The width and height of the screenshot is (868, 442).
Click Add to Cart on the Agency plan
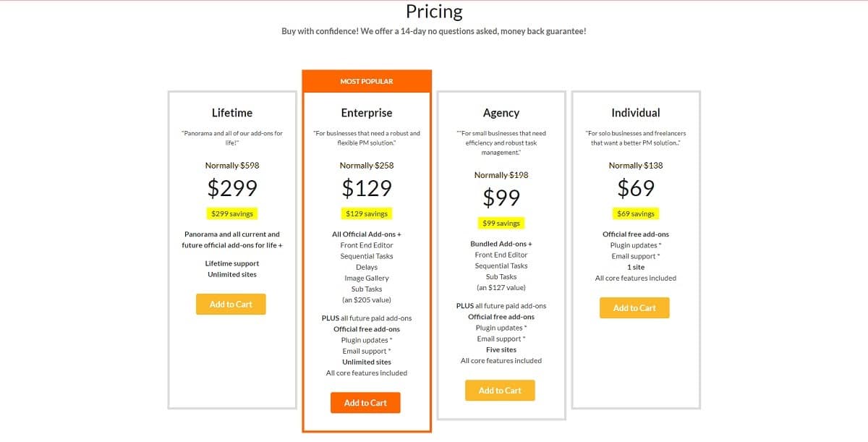tap(500, 390)
